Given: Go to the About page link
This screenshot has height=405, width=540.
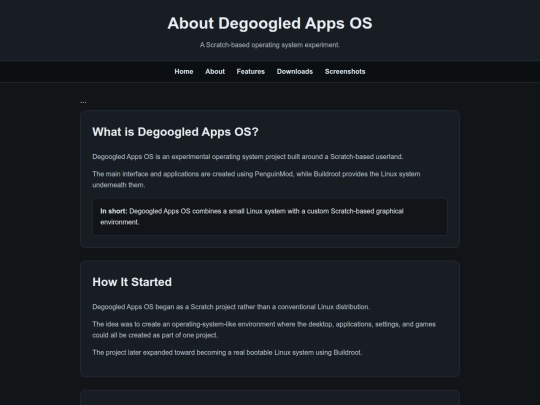Looking at the screenshot, I should [215, 72].
